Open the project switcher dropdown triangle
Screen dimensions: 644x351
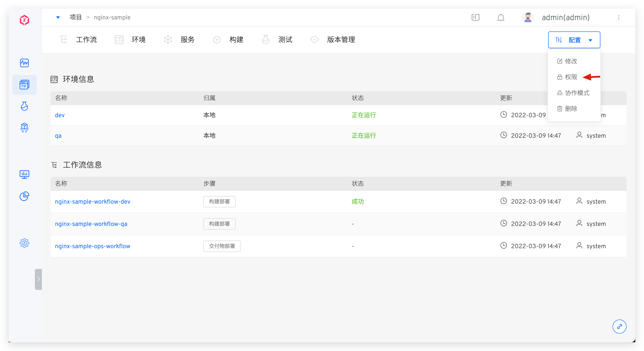coord(58,17)
